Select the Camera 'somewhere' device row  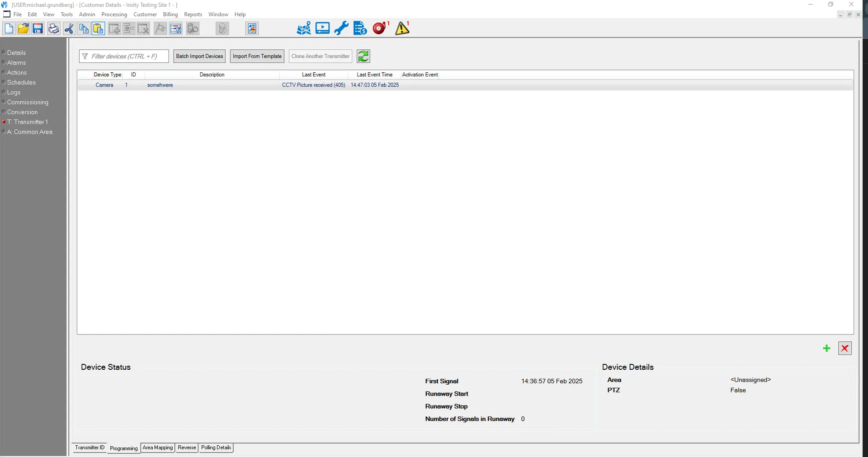coord(465,85)
